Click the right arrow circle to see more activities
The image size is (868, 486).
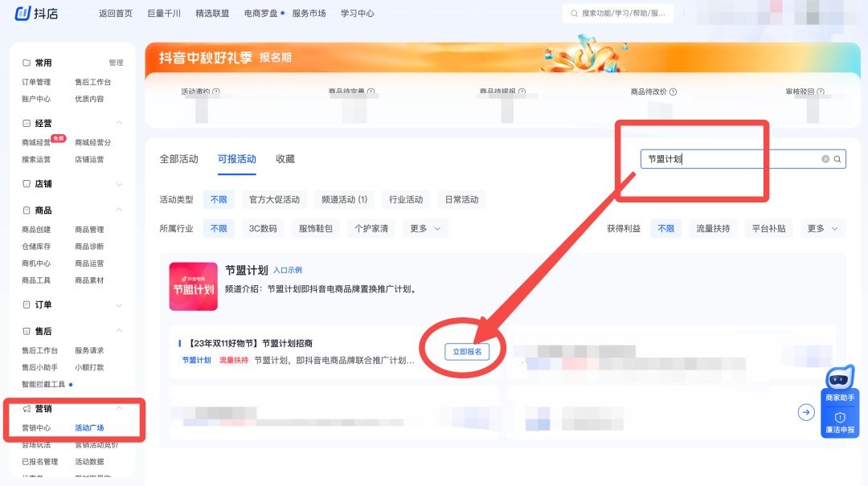click(x=806, y=412)
